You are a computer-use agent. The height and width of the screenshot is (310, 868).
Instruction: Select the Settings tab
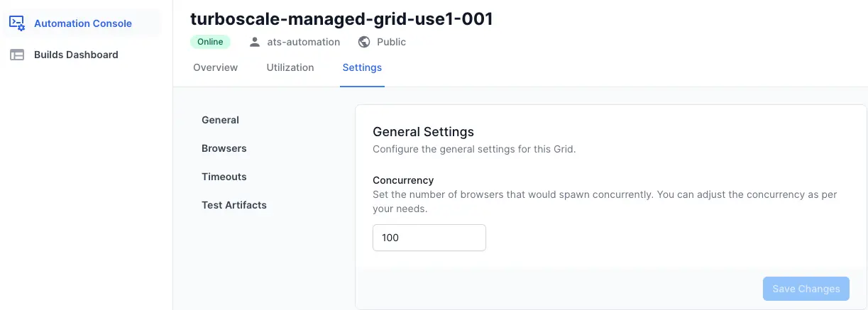(x=362, y=67)
